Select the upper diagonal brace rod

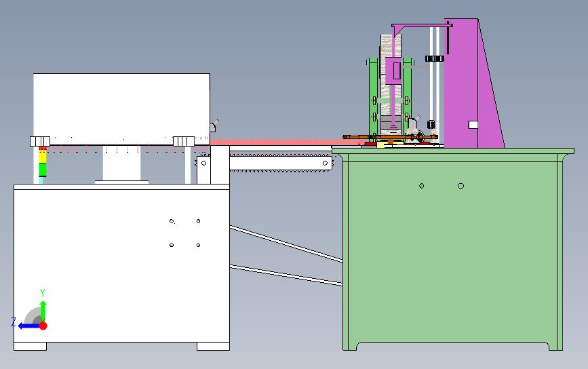click(286, 244)
